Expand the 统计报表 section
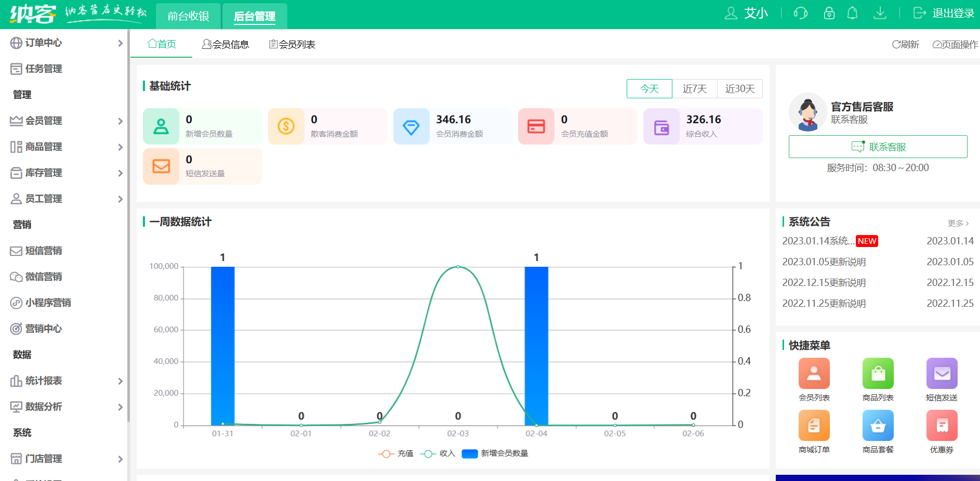This screenshot has width=980, height=481. click(44, 381)
